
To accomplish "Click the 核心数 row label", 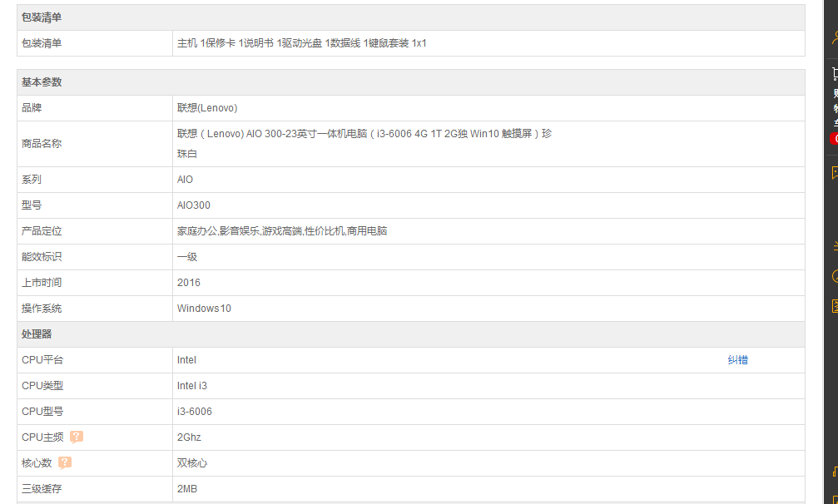I will [x=37, y=463].
